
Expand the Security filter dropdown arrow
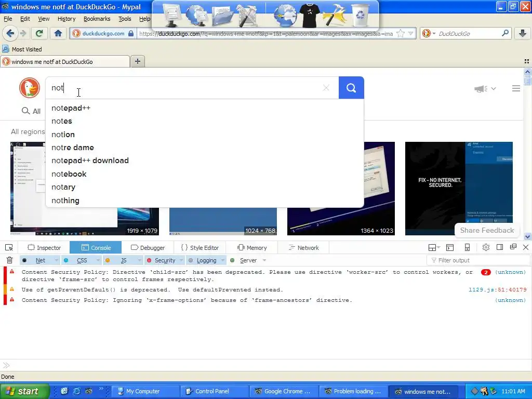click(181, 260)
